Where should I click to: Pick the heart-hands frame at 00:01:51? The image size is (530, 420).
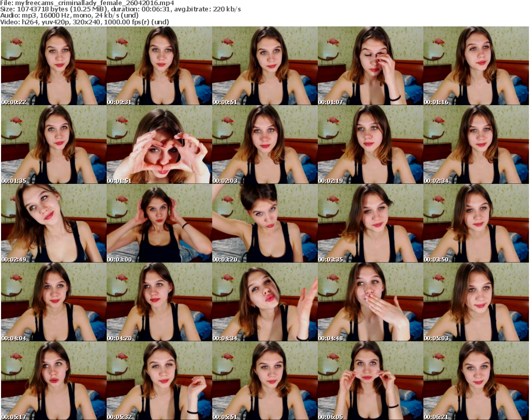(x=159, y=144)
